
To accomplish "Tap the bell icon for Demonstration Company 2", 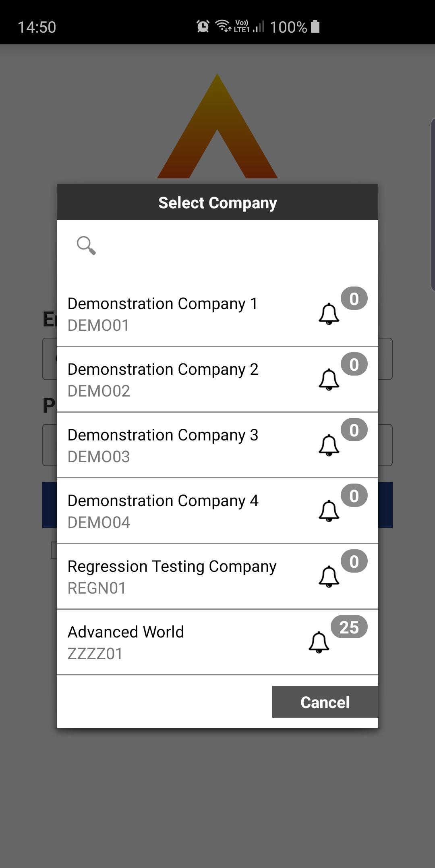I will click(x=329, y=380).
